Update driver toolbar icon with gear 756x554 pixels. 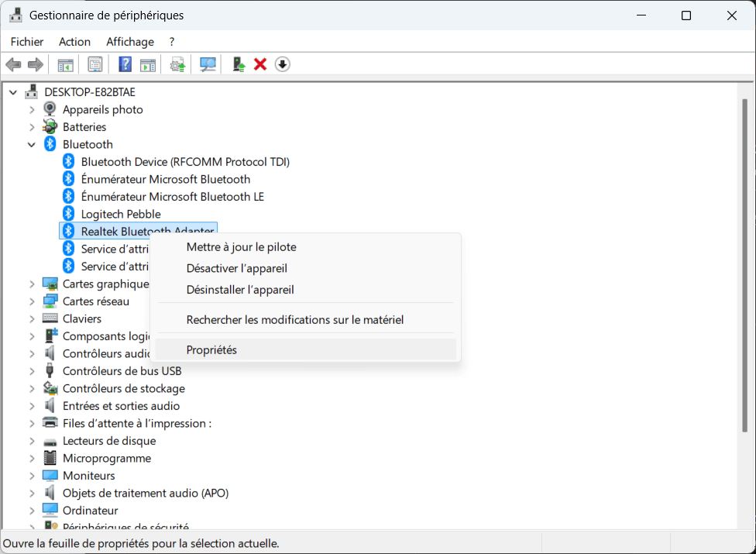click(177, 64)
